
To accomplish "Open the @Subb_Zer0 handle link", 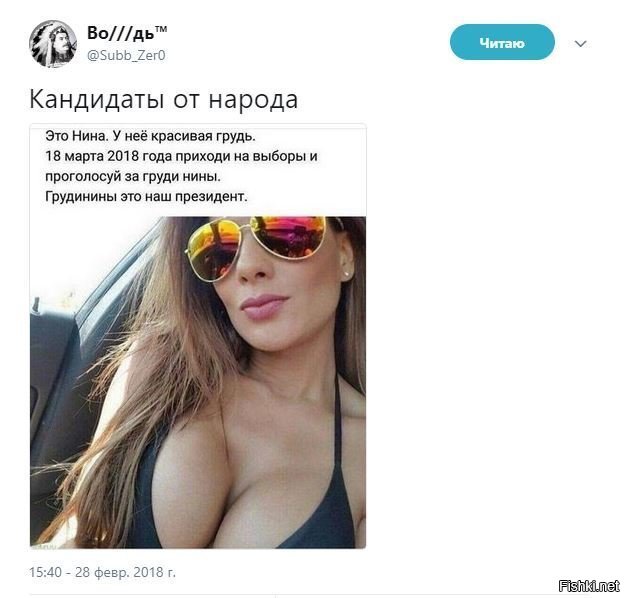I will (126, 55).
